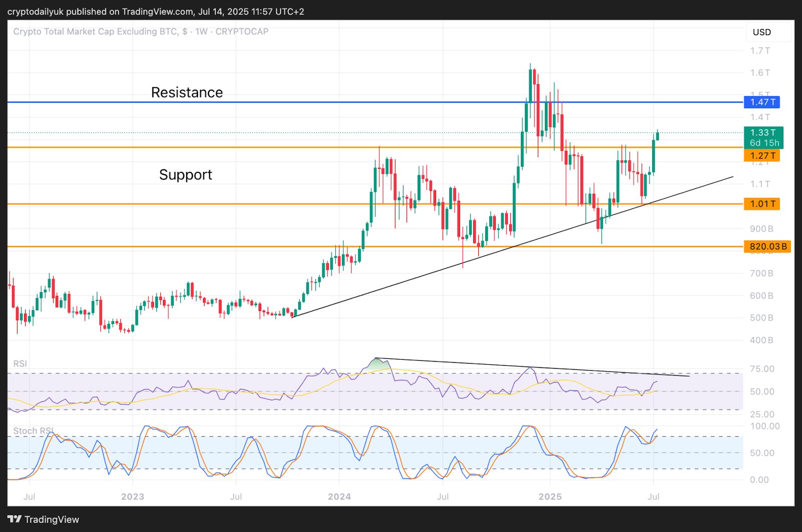Click the TradingView wordmark in footer
Screen dimensions: 802x532
pos(52,519)
